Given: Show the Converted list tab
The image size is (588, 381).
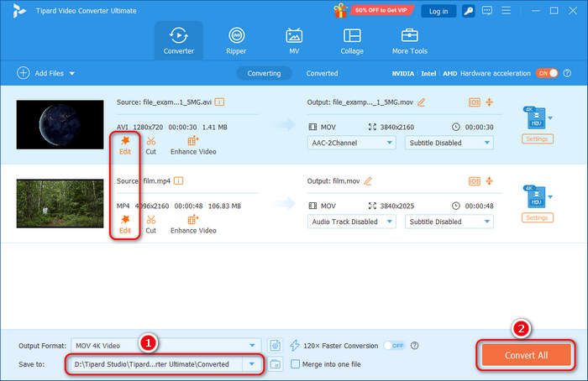Looking at the screenshot, I should [x=322, y=73].
